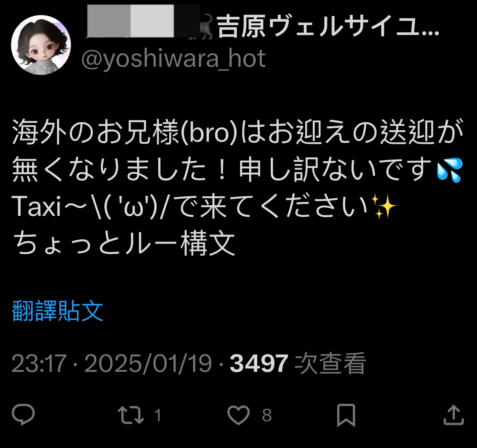This screenshot has height=448, width=477.
Task: Click the 23:17 timestamp
Action: click(x=39, y=364)
